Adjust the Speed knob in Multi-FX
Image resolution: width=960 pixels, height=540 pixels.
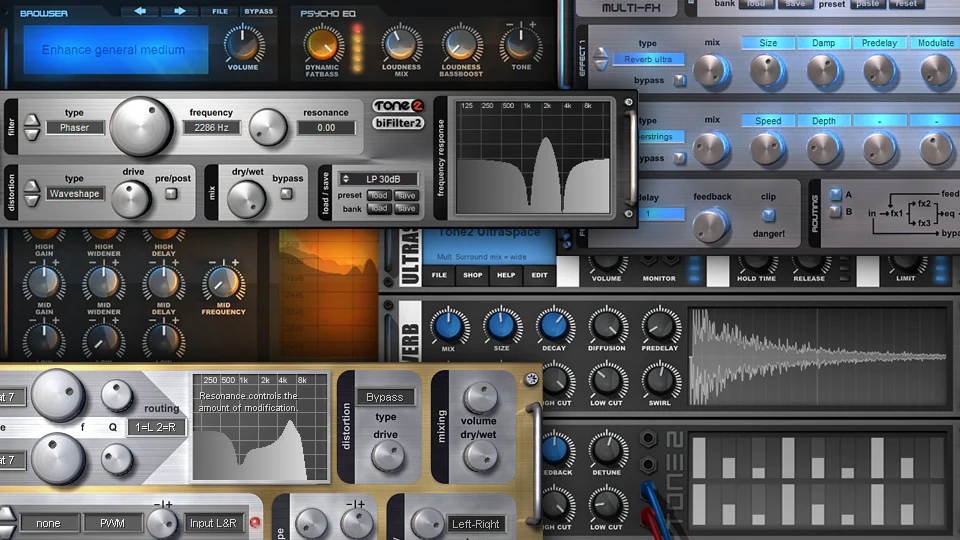tap(768, 148)
